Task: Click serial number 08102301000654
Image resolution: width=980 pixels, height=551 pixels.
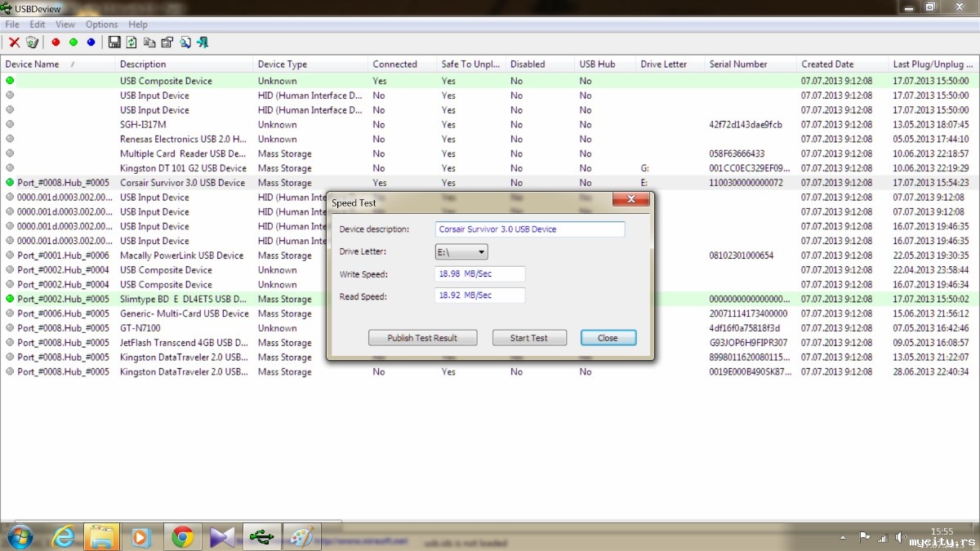Action: [742, 256]
